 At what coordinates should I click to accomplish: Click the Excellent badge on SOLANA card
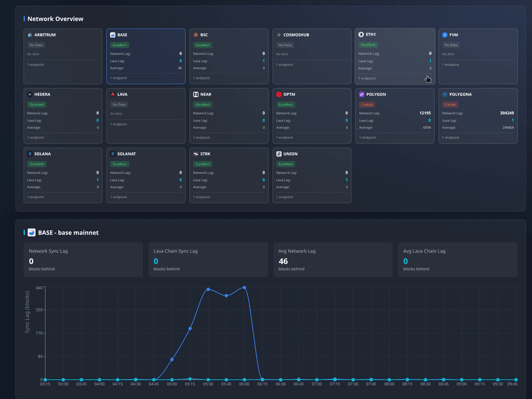tap(37, 164)
